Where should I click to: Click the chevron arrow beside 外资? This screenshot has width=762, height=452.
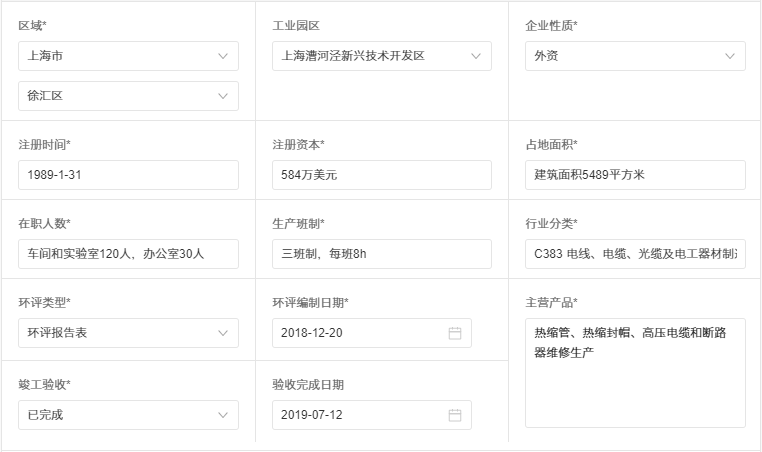click(730, 56)
